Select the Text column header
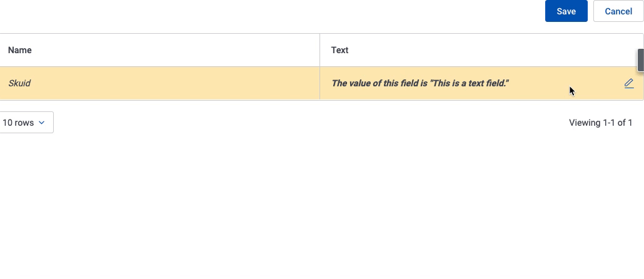This screenshot has width=644, height=279. [340, 50]
